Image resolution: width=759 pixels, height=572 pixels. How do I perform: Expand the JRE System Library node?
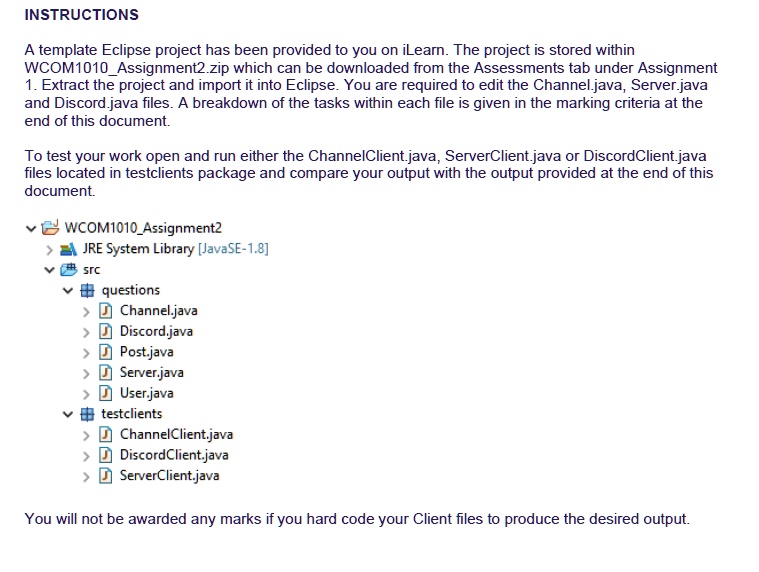[x=49, y=250]
